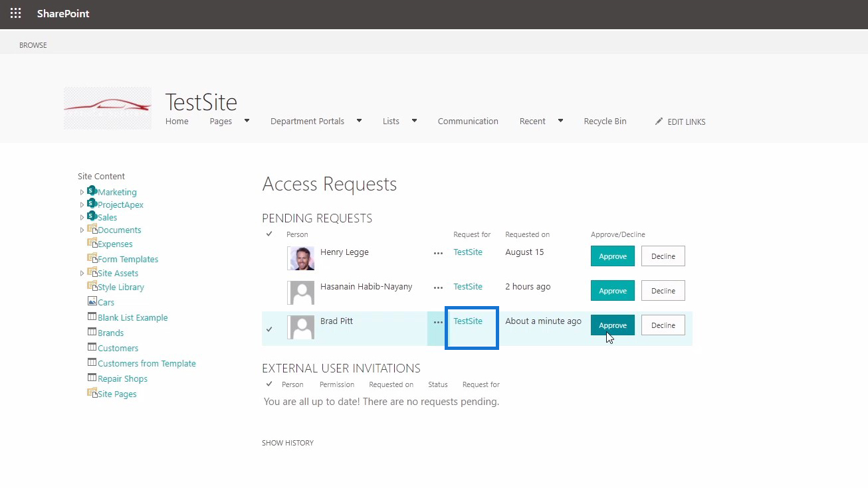Sort by the Requested on column header
This screenshot has height=488, width=868.
click(x=527, y=234)
